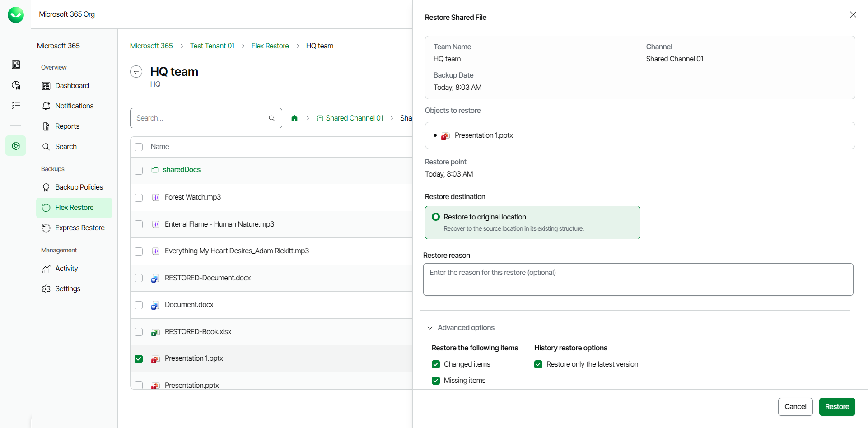Click the Name column header
The image size is (868, 428).
[160, 147]
